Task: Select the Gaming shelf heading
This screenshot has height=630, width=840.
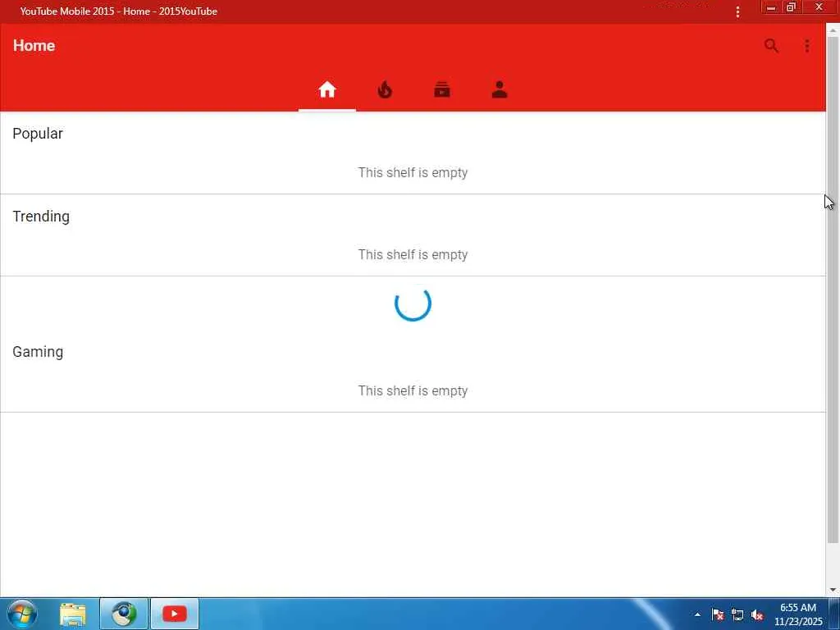Action: (38, 352)
